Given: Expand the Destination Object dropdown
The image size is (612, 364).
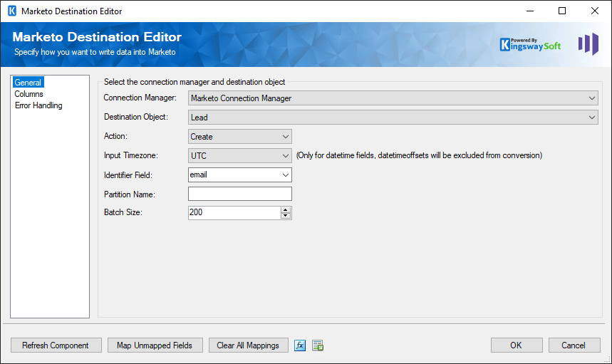Looking at the screenshot, I should [393, 117].
